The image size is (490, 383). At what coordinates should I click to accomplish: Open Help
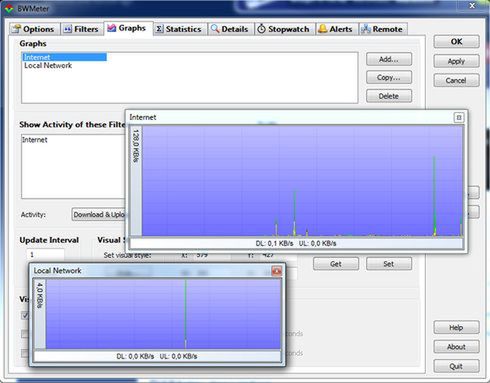456,327
